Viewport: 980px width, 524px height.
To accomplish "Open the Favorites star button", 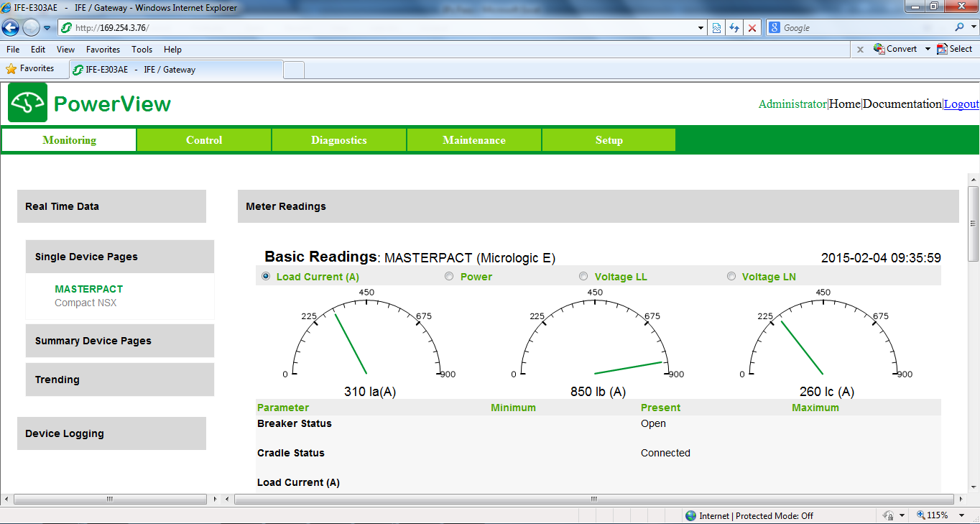I will pyautogui.click(x=30, y=69).
